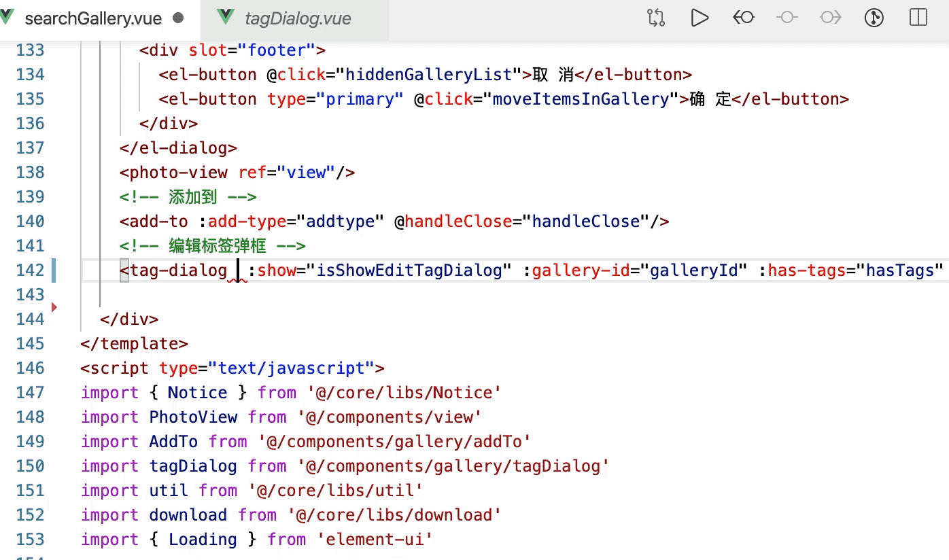
Task: Switch to the searchGallery.vue tab
Action: click(x=99, y=18)
